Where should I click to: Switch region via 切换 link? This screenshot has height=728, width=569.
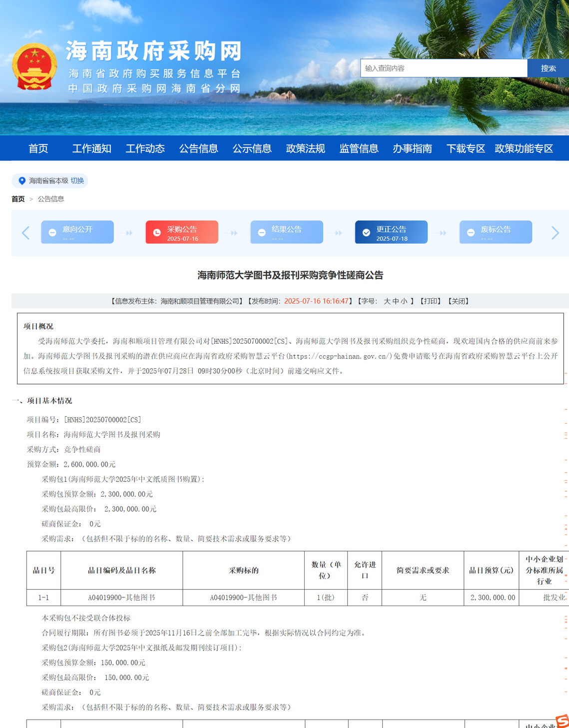pyautogui.click(x=77, y=181)
